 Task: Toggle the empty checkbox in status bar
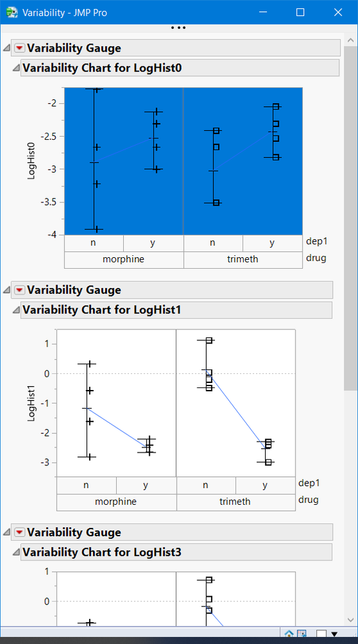321,634
